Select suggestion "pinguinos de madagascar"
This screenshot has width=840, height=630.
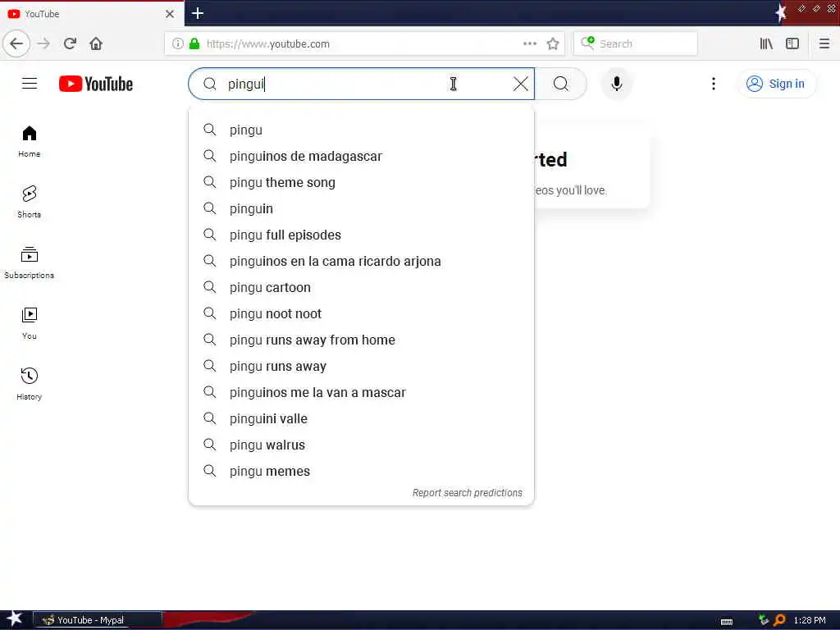[362, 156]
